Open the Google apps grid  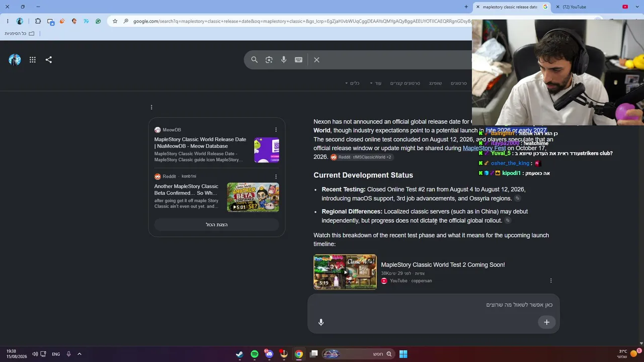[33, 60]
